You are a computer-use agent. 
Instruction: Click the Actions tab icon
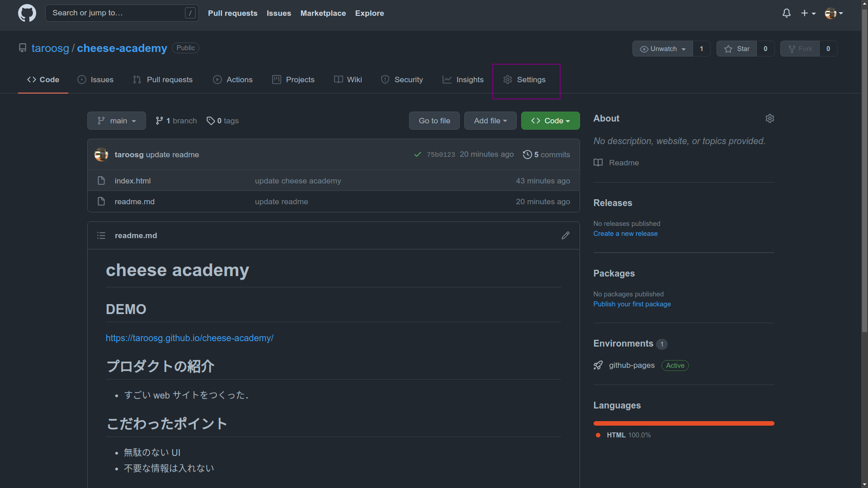point(217,79)
